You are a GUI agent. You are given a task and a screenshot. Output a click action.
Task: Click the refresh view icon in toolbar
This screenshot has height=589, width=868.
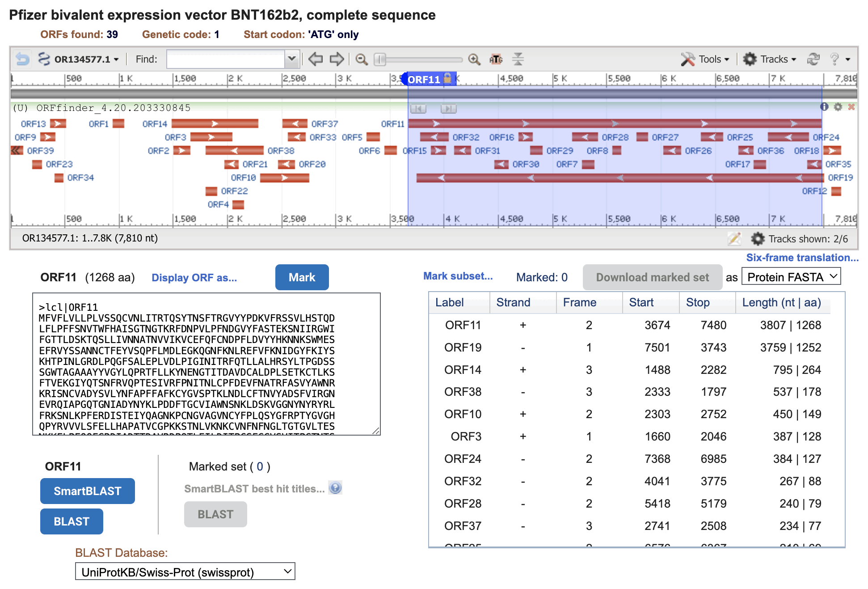813,59
